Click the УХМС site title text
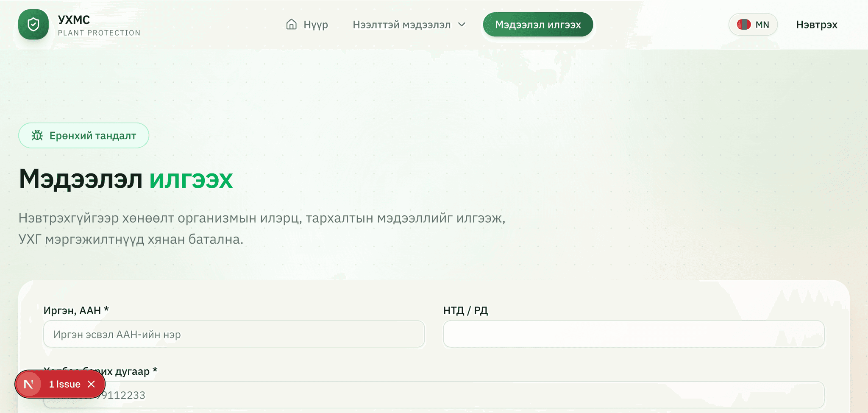868x413 pixels. tap(74, 20)
